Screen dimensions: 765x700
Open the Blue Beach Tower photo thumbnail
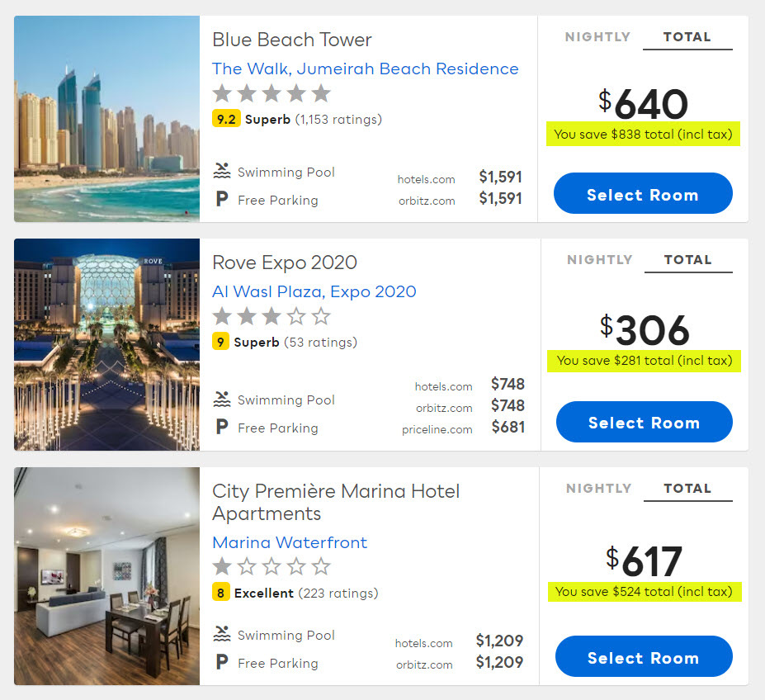[106, 119]
